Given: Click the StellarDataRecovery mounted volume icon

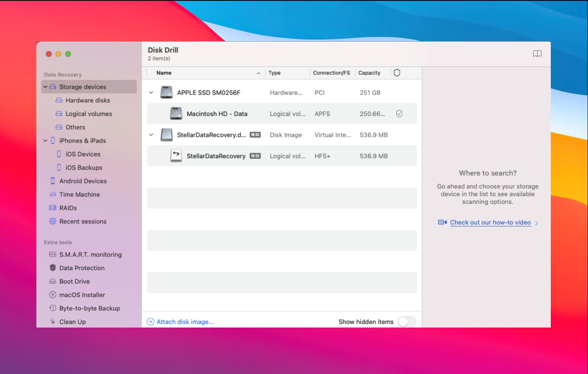Looking at the screenshot, I should [x=176, y=156].
